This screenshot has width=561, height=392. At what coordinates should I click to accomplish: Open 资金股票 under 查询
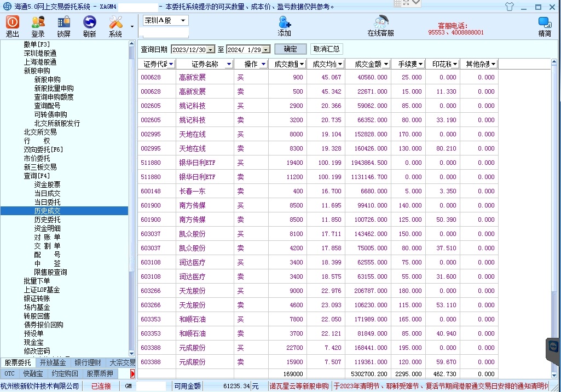pos(47,185)
